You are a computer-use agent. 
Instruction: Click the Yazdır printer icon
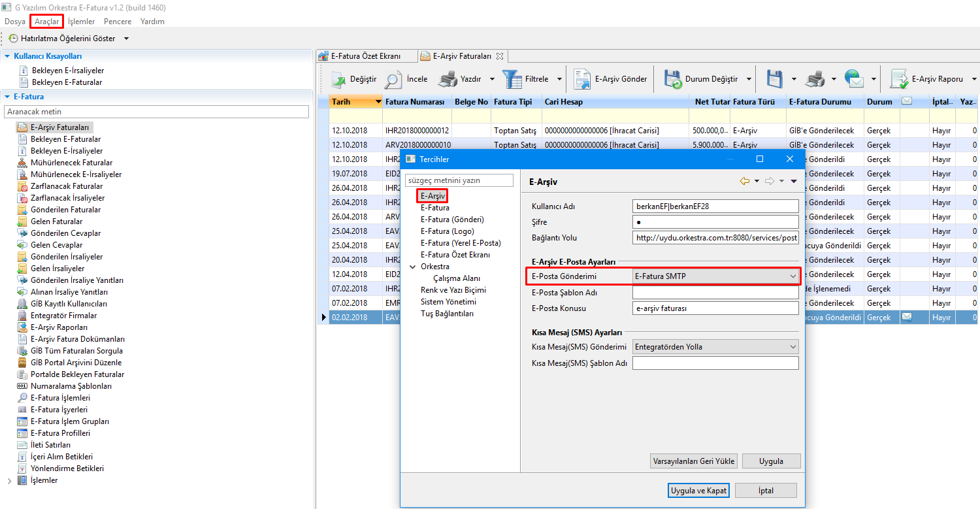pyautogui.click(x=448, y=79)
